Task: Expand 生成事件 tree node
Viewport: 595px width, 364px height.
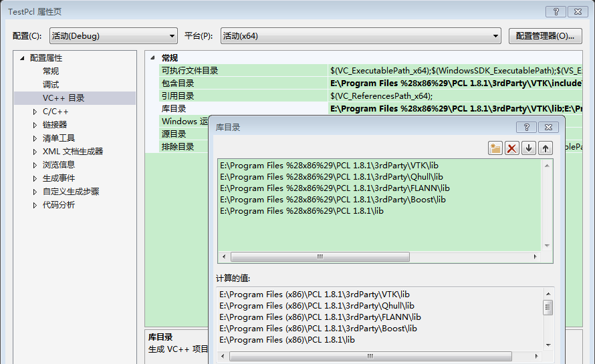Action: click(35, 178)
